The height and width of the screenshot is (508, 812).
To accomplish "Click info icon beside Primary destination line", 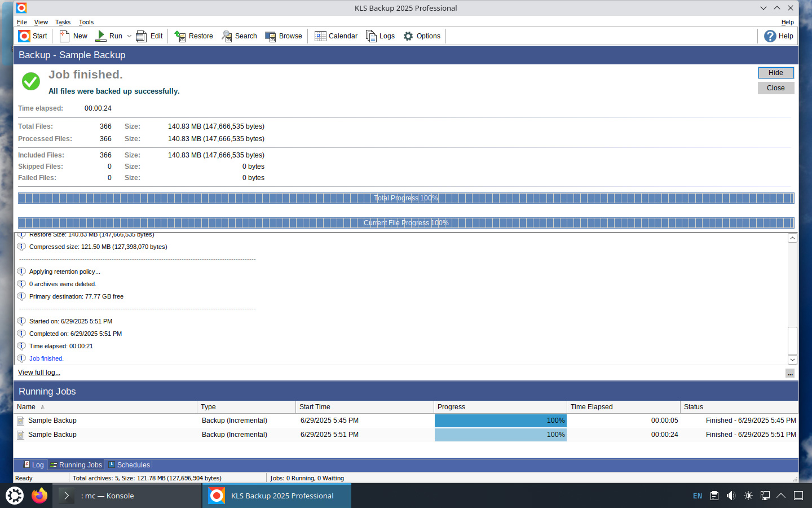I will 21,296.
